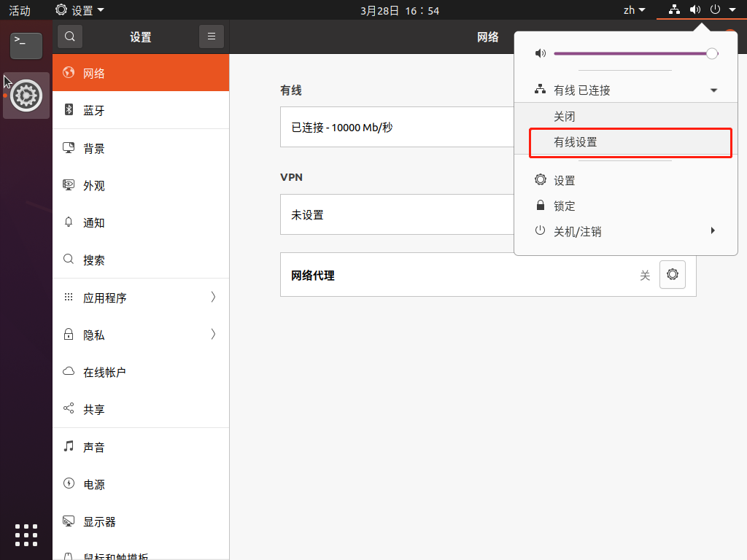Open the search magnifier in Settings header

click(x=69, y=36)
